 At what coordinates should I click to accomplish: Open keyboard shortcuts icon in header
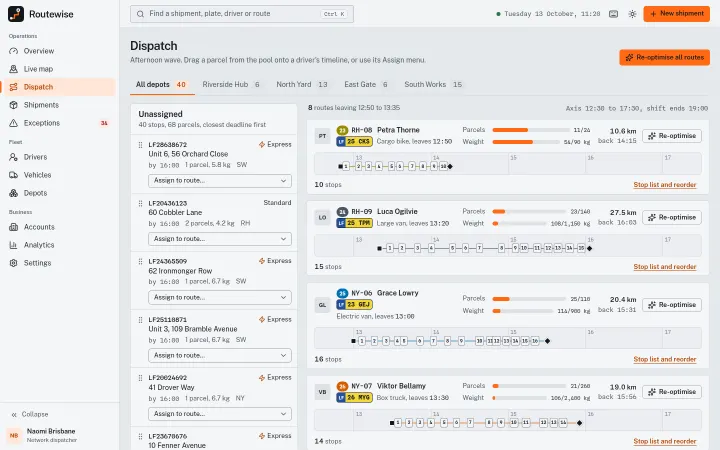(x=613, y=14)
